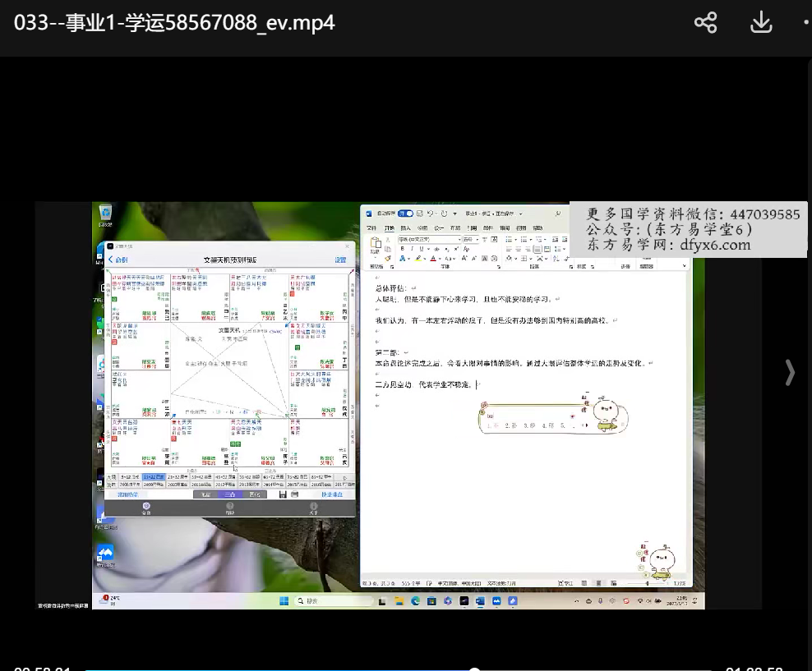812x671 pixels.
Task: Expand the font size dropdown in Word
Action: (x=478, y=239)
